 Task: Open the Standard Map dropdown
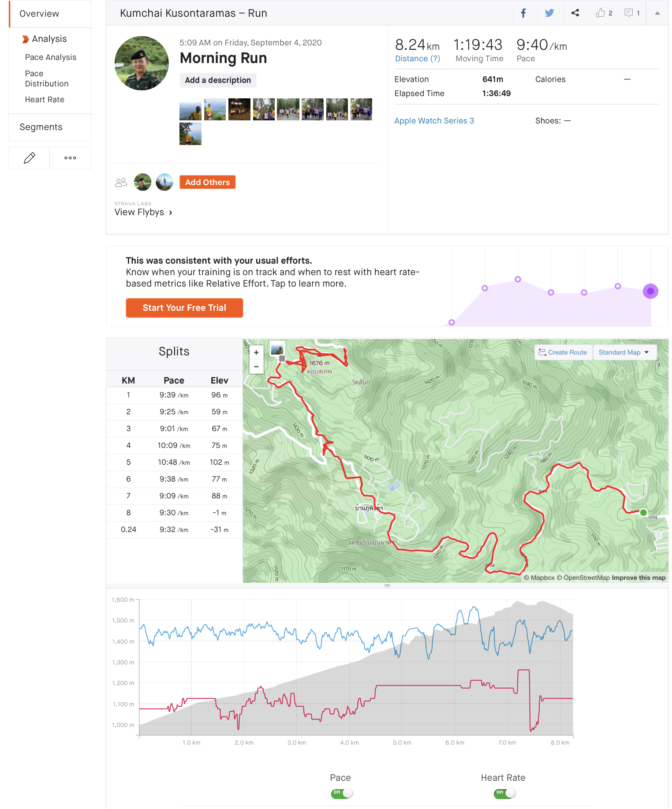[x=624, y=352]
